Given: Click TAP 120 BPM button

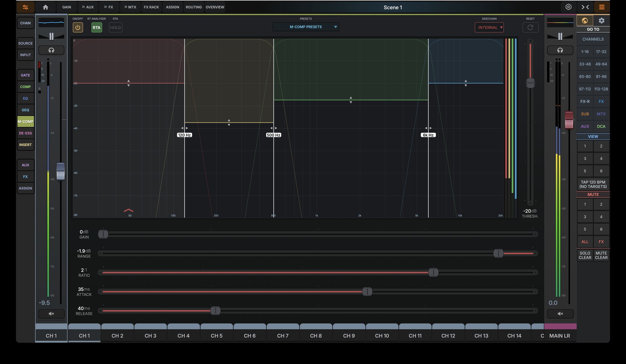Looking at the screenshot, I should point(593,184).
